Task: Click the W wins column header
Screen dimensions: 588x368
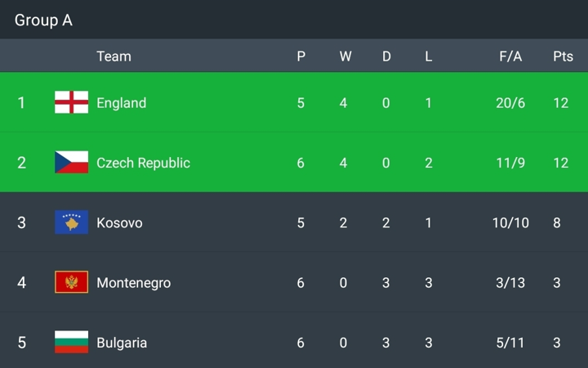Action: tap(345, 56)
